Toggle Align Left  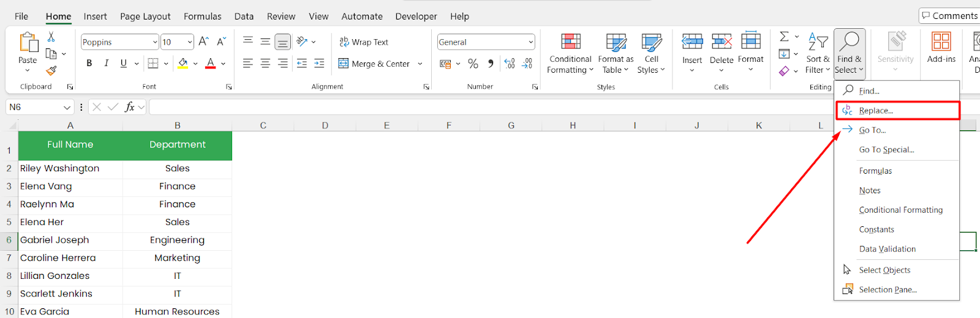[248, 63]
